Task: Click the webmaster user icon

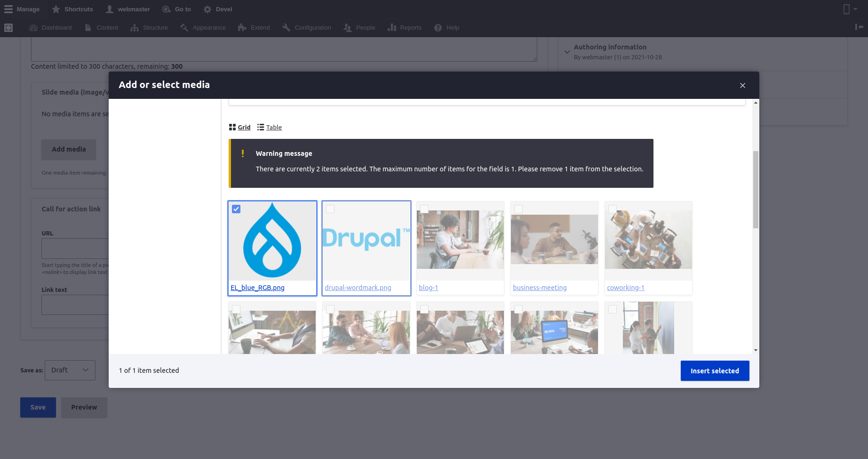Action: point(110,9)
